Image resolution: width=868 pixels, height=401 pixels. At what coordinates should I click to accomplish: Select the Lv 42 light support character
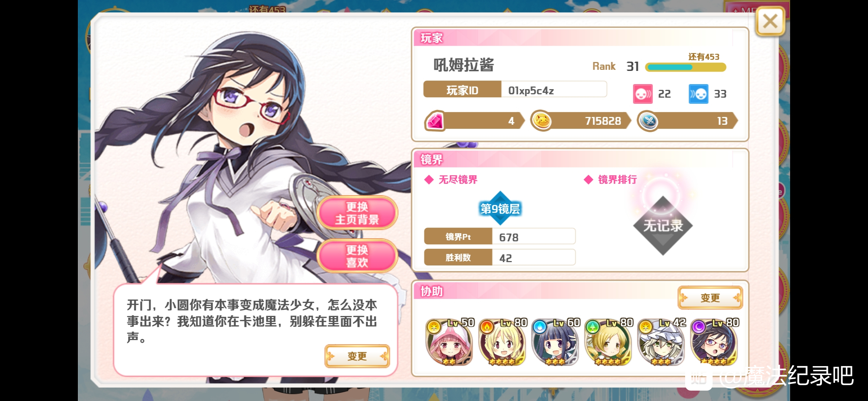point(662,342)
